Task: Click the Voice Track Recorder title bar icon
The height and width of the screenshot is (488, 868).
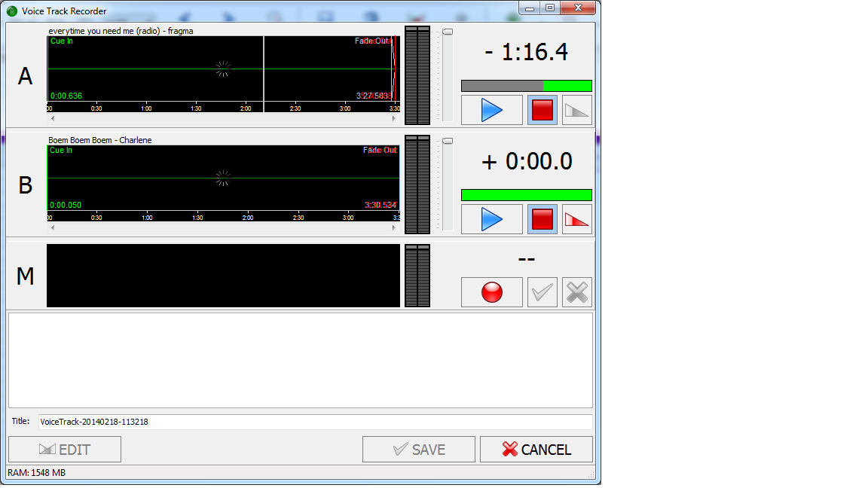Action: pos(11,11)
